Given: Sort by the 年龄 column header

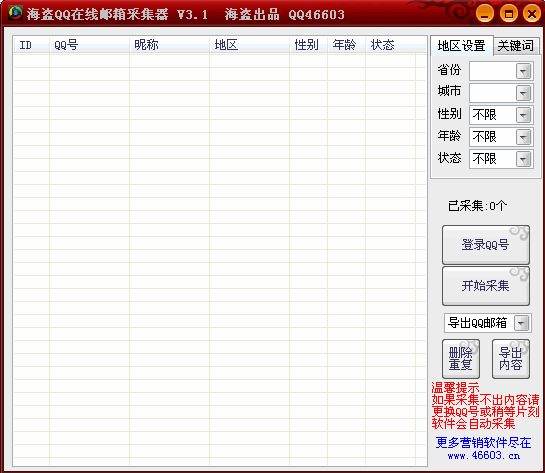Looking at the screenshot, I should point(346,45).
